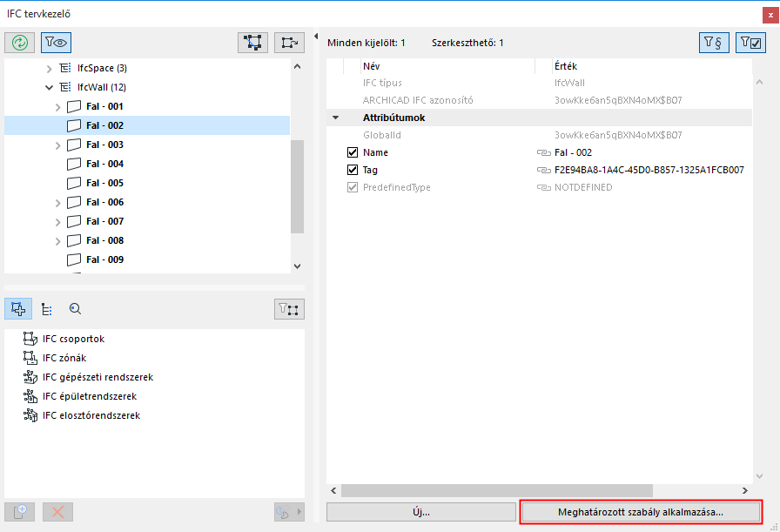Viewport: 780px width, 532px height.
Task: Click the link icon next to Fal - 002 value
Action: coord(544,152)
